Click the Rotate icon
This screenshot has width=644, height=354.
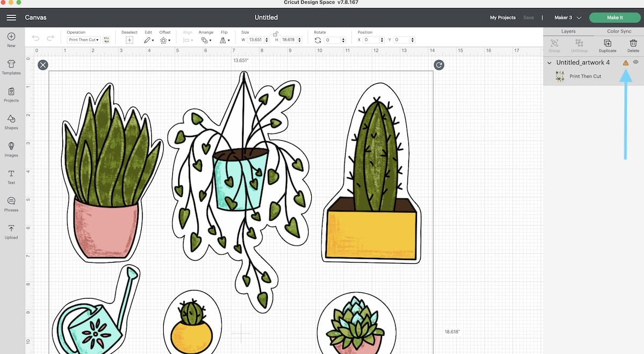(x=318, y=40)
